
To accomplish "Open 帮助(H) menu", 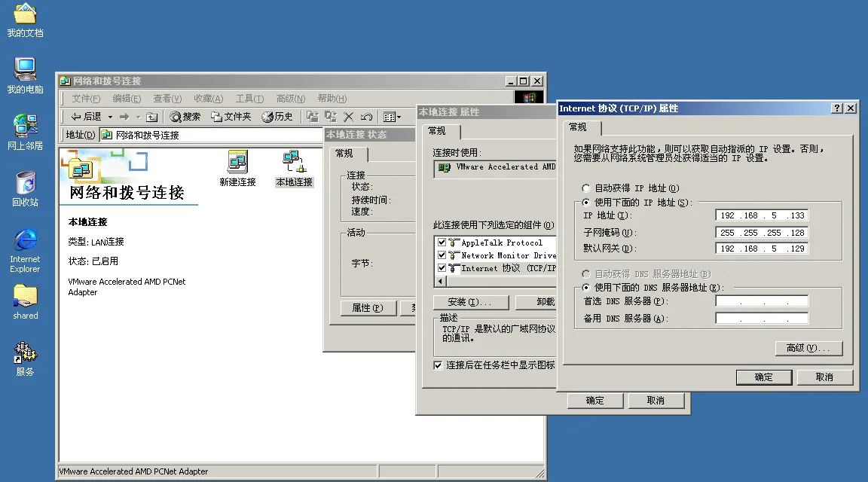I will [x=332, y=99].
